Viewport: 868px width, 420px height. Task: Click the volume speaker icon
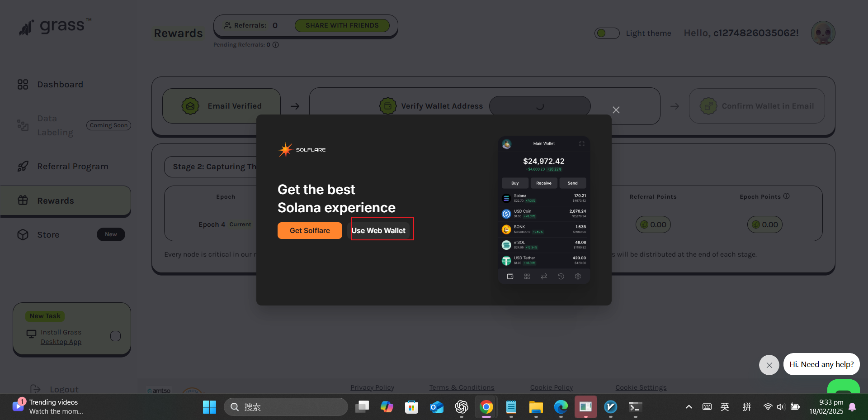tap(781, 407)
